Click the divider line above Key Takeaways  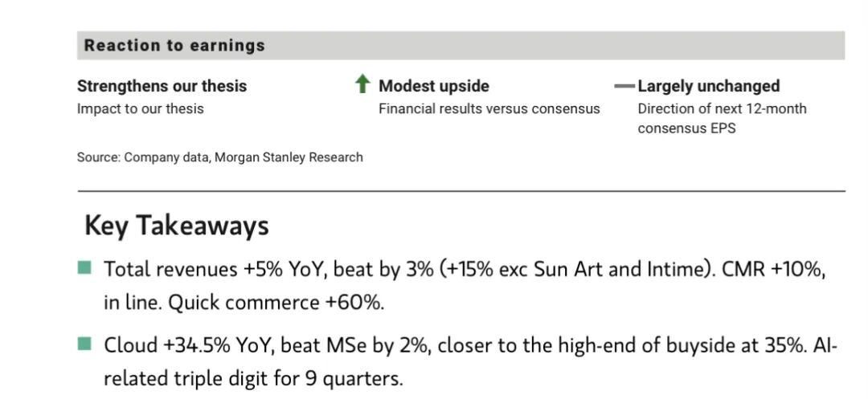[x=461, y=191]
